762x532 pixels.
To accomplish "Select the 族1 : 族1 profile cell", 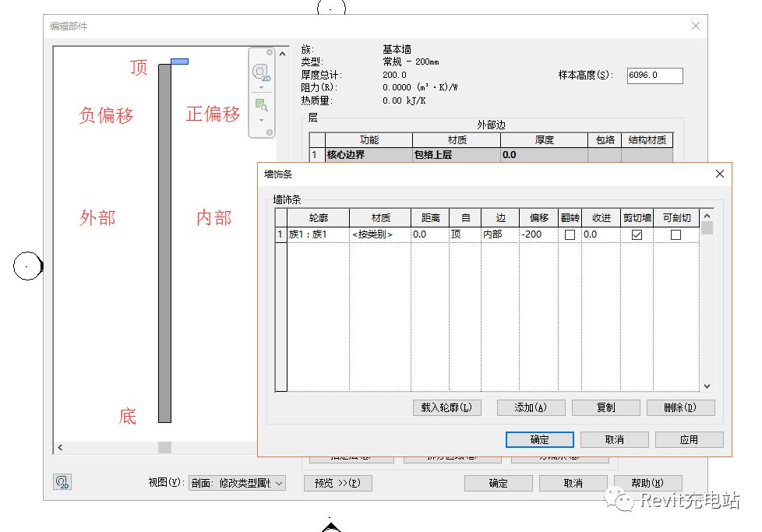I will point(318,234).
